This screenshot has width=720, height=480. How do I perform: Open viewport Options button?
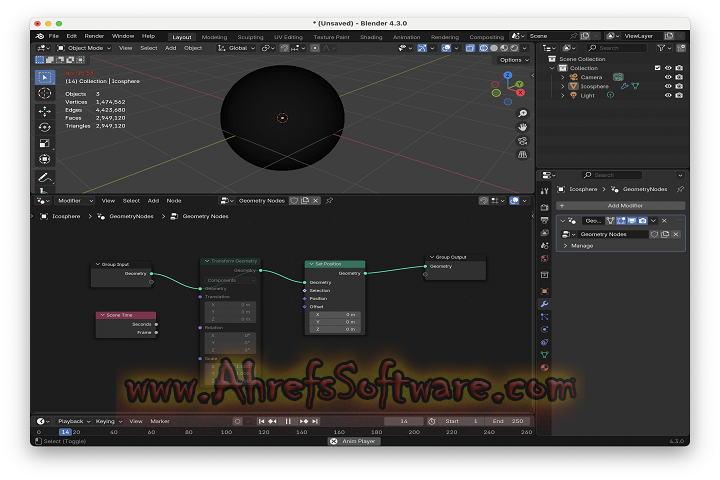[512, 60]
